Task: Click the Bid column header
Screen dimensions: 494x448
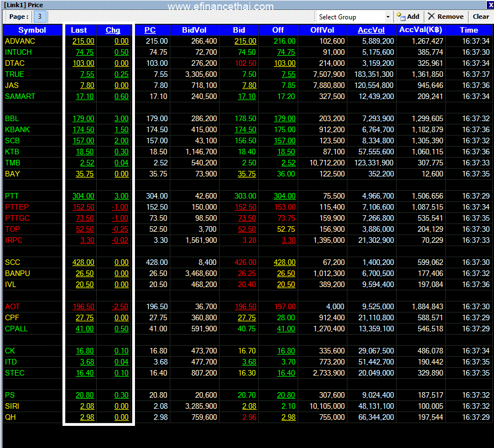Action: coord(239,30)
